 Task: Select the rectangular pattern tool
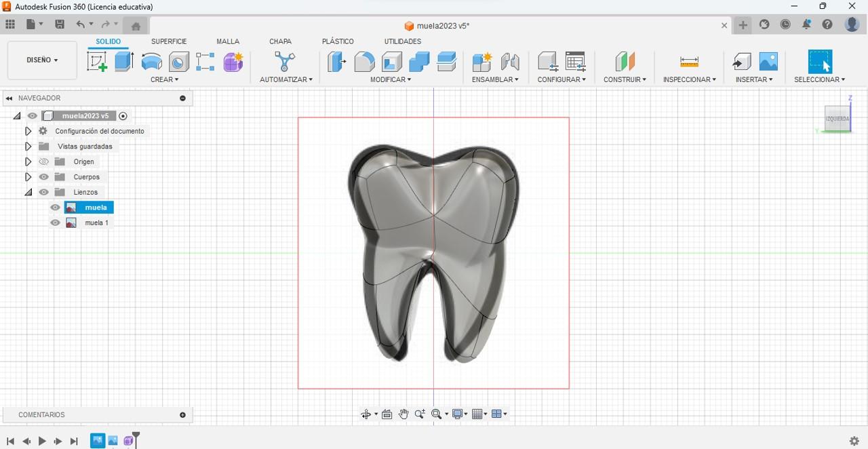tap(205, 62)
